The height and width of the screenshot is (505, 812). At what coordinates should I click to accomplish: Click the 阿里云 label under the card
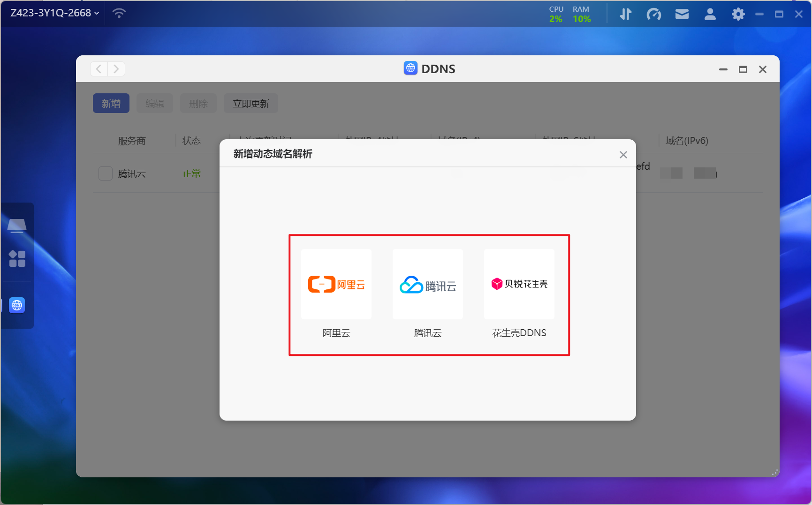pos(336,333)
